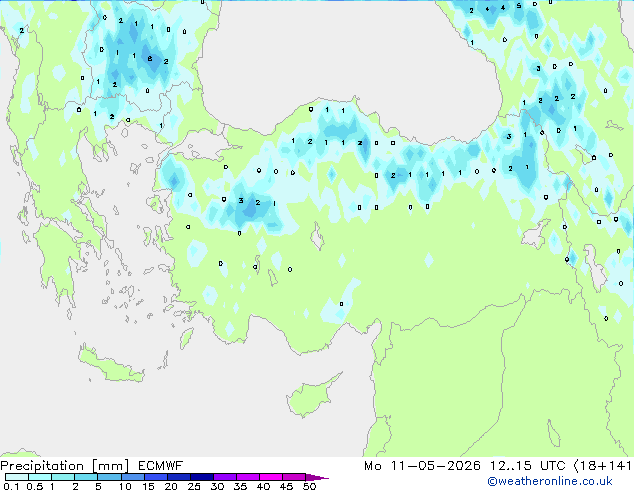The width and height of the screenshot is (634, 490).
Task: Select the 'ECMWF' model label
Action: click(x=161, y=466)
